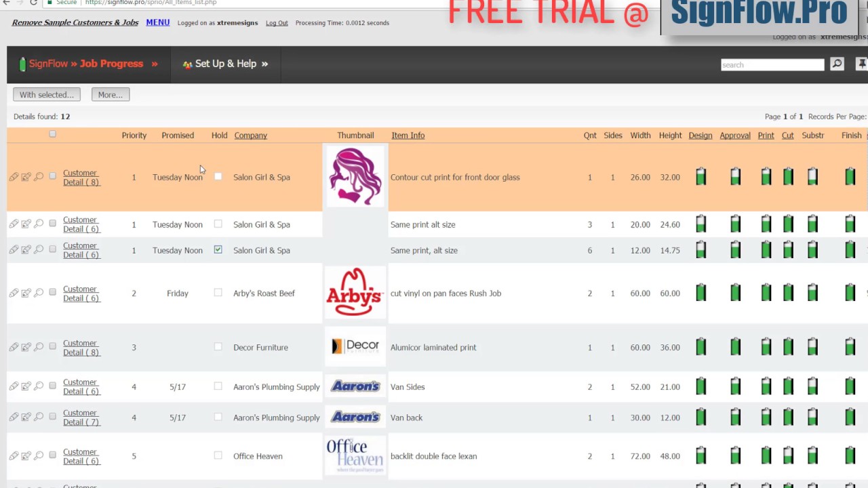868x488 pixels.
Task: Open Customer Detail (7) for Van back
Action: click(81, 418)
